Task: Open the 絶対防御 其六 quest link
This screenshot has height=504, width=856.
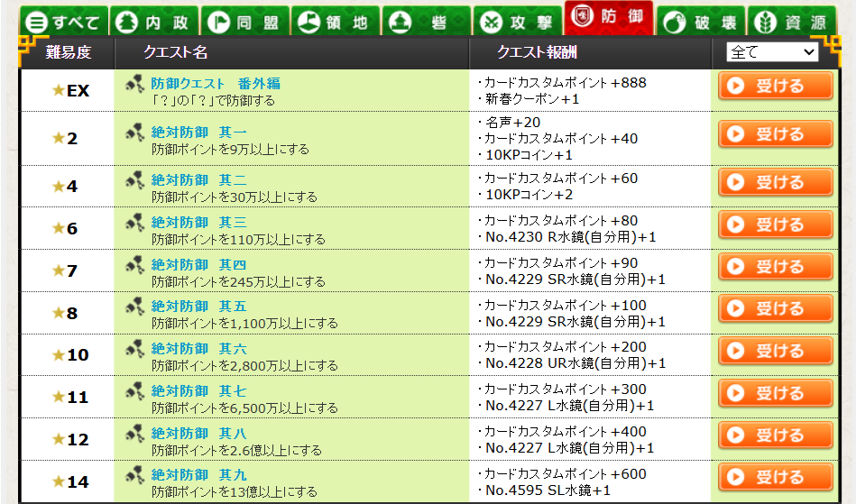Action: (x=198, y=348)
